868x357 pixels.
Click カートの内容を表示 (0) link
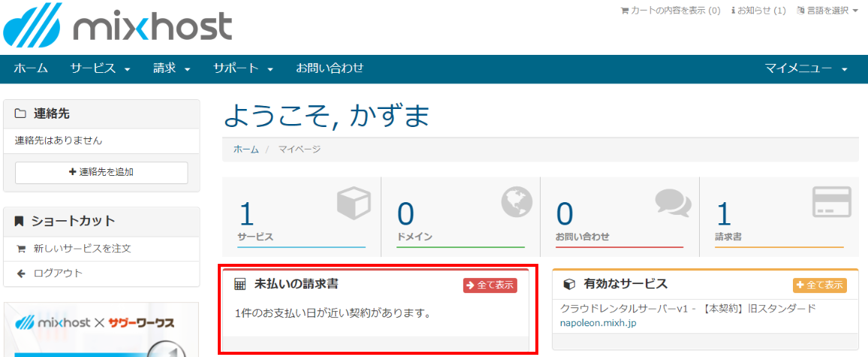[671, 11]
